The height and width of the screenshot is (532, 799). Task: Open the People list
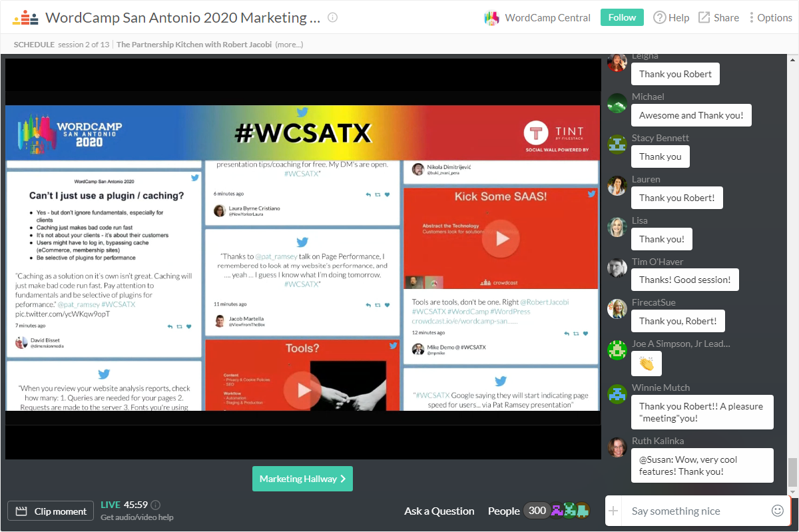(503, 511)
